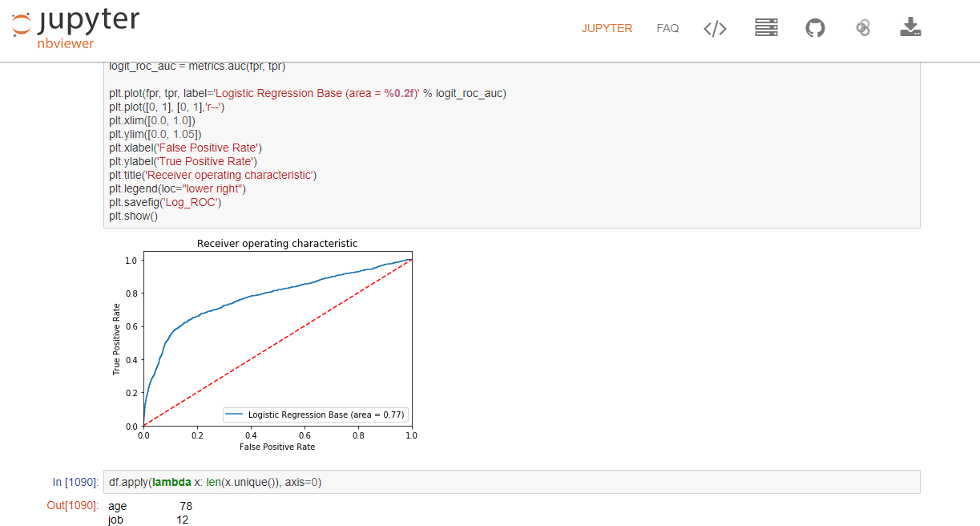This screenshot has width=980, height=526.
Task: Click the In [1090] cell prompt
Action: click(76, 482)
